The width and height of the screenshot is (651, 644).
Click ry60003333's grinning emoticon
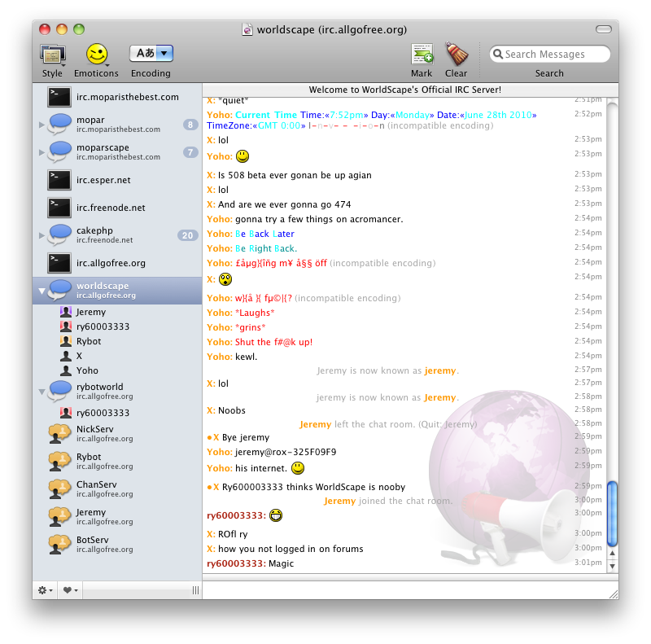pyautogui.click(x=276, y=515)
